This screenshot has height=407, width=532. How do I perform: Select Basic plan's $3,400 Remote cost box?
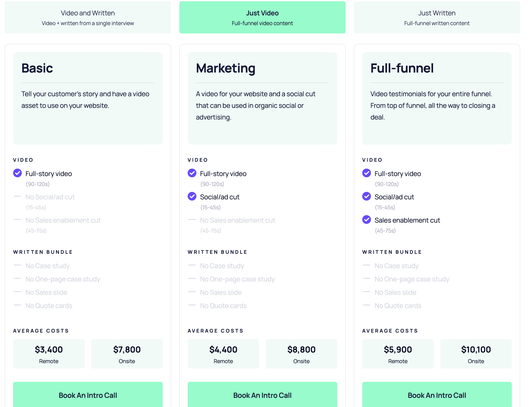(x=49, y=353)
